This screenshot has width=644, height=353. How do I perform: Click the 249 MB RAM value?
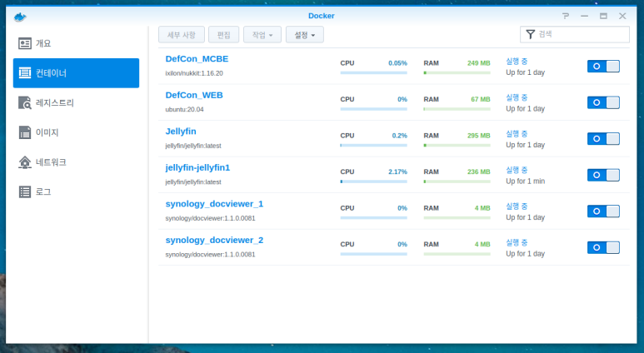(x=478, y=63)
